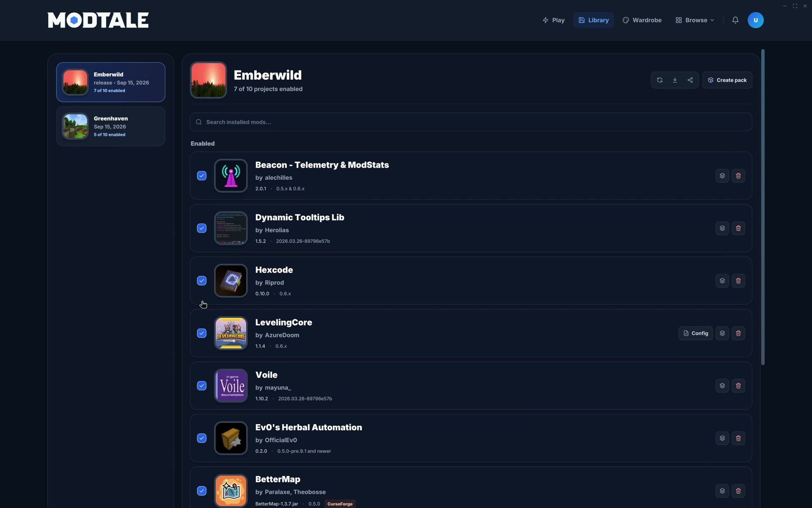Open the Beacon - Telemetry & ModStats title
Image resolution: width=812 pixels, height=508 pixels.
pyautogui.click(x=322, y=165)
